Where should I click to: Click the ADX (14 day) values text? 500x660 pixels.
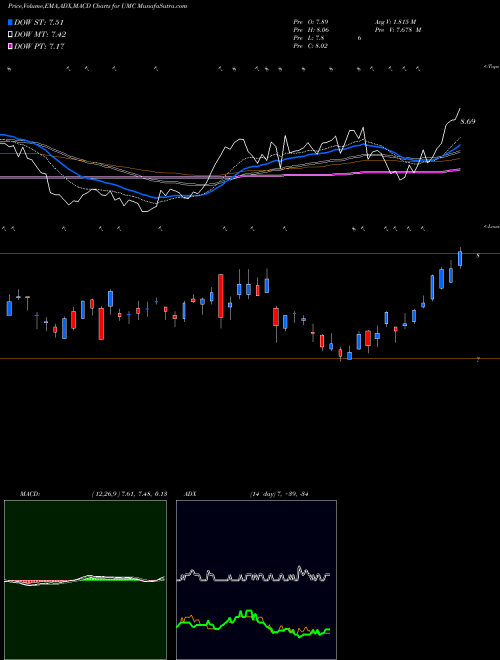(279, 494)
